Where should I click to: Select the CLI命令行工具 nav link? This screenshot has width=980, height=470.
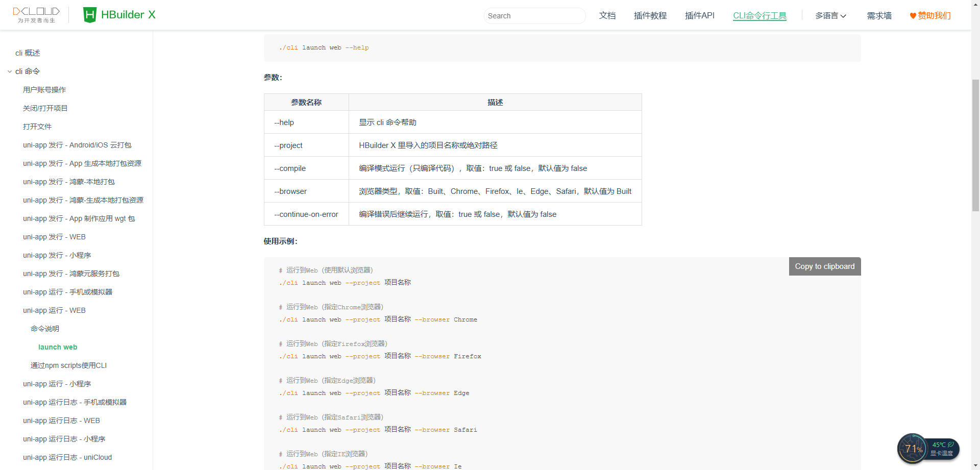[759, 16]
